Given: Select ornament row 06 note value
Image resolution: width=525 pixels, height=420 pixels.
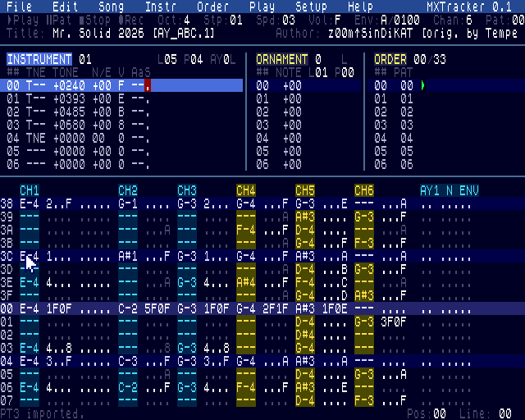Looking at the screenshot, I should tap(292, 164).
